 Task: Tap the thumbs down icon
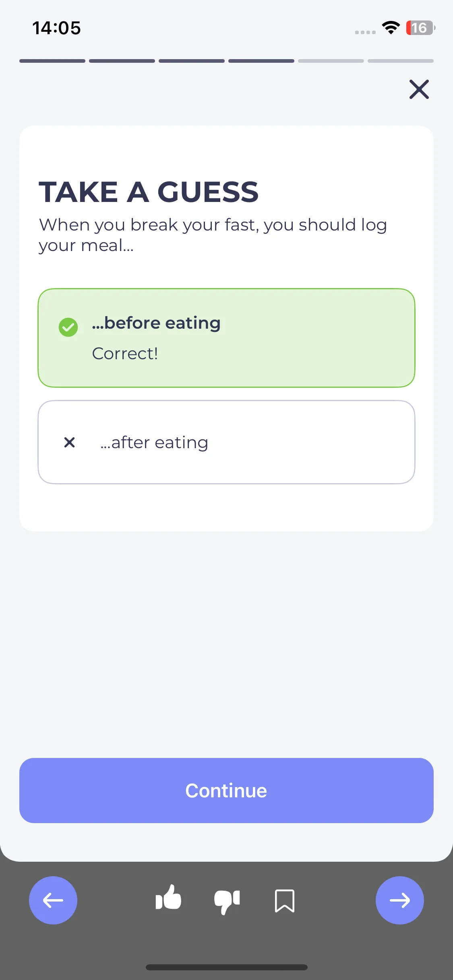(x=227, y=902)
